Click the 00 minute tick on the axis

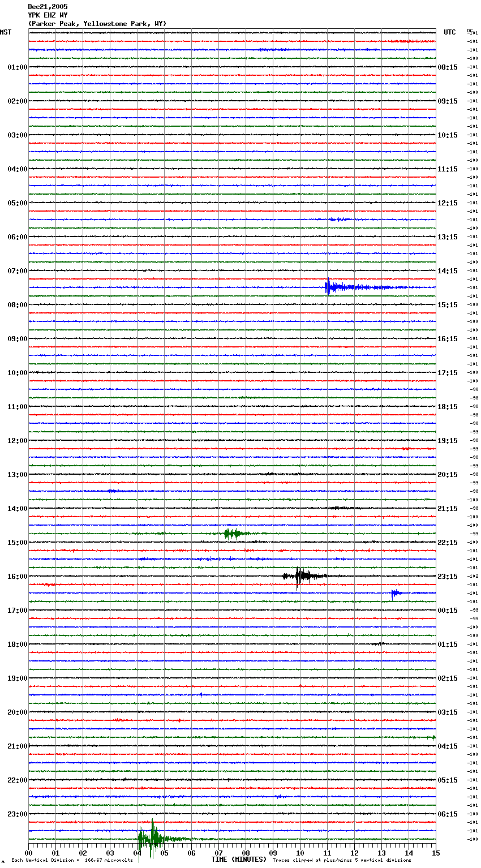pyautogui.click(x=29, y=853)
